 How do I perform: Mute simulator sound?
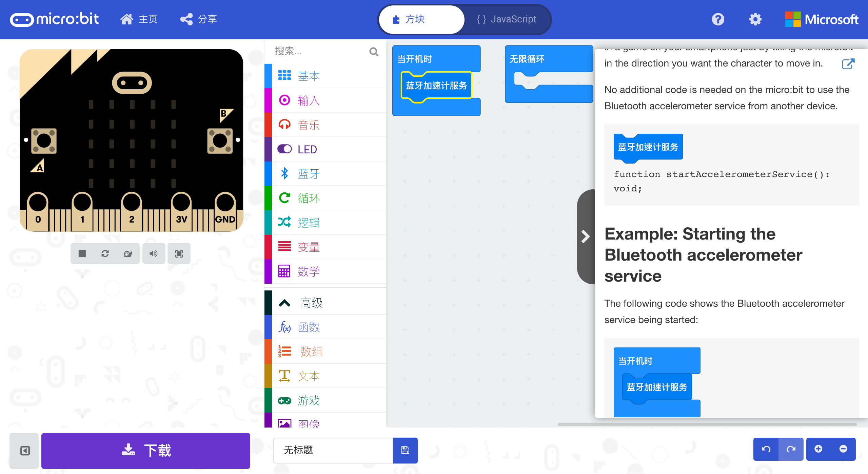point(154,253)
